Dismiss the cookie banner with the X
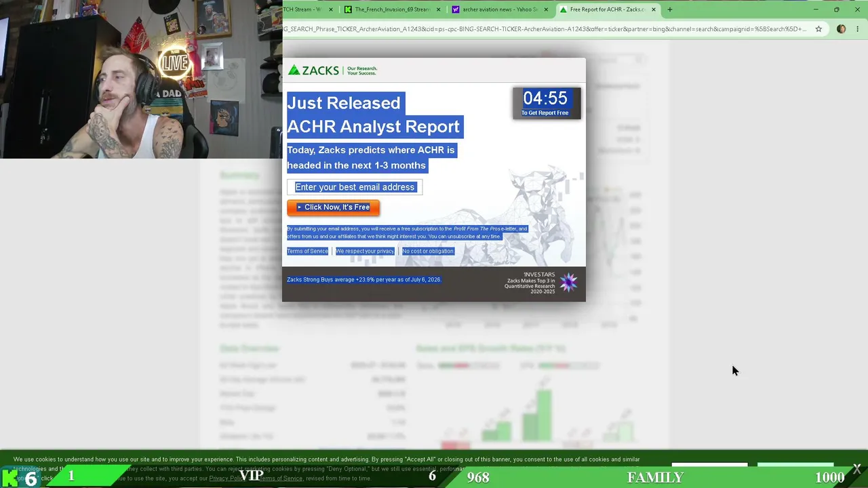868x488 pixels. [857, 468]
